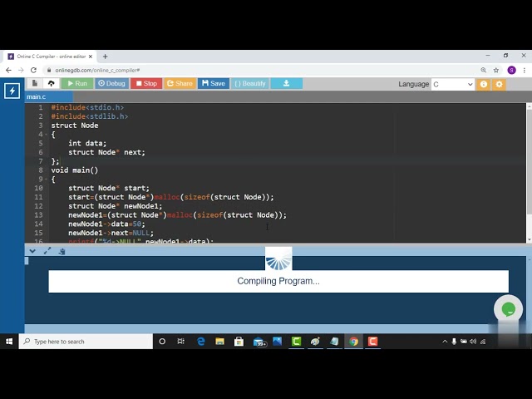Click the microphone tray icon
532x399 pixels.
tap(454, 342)
